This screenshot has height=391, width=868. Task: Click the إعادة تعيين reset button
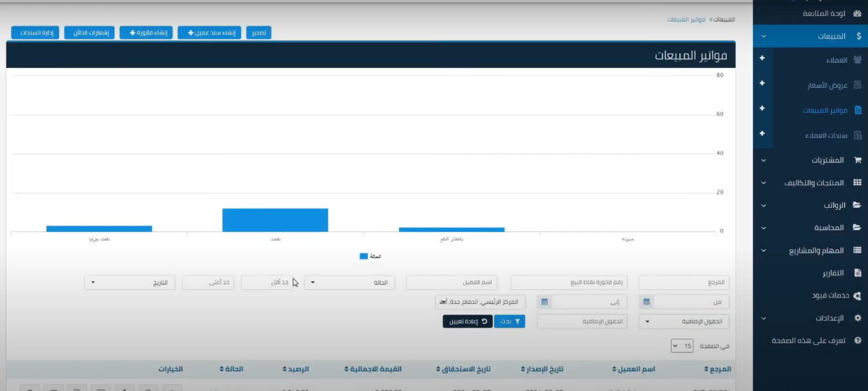pyautogui.click(x=467, y=322)
